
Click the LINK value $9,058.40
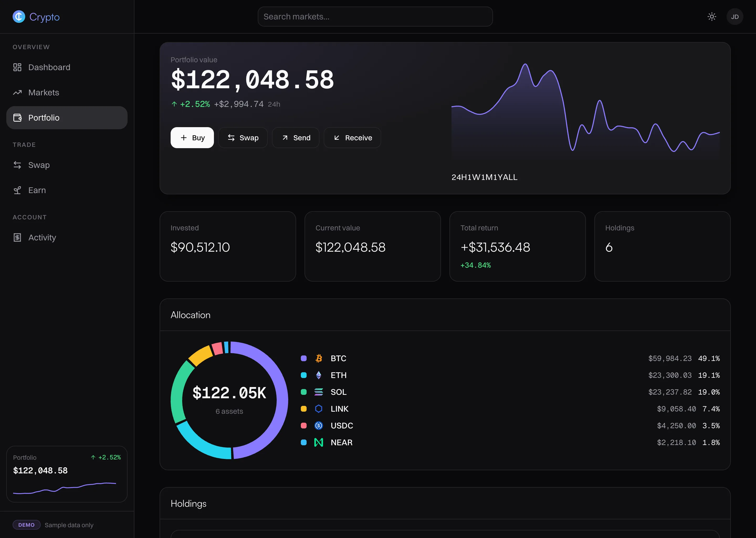click(x=676, y=409)
